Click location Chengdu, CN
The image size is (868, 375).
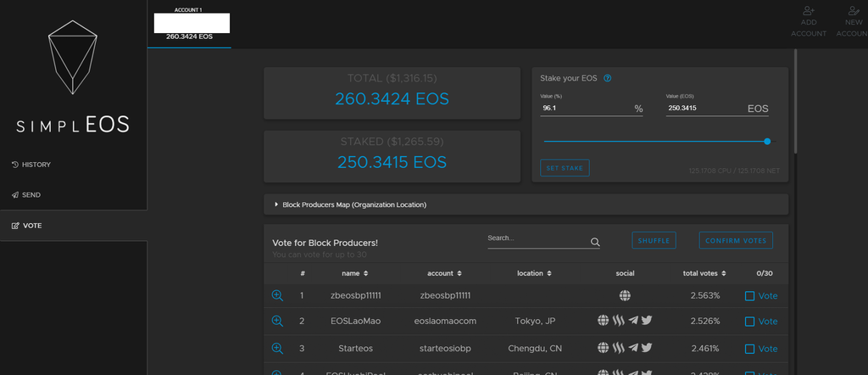pyautogui.click(x=535, y=349)
